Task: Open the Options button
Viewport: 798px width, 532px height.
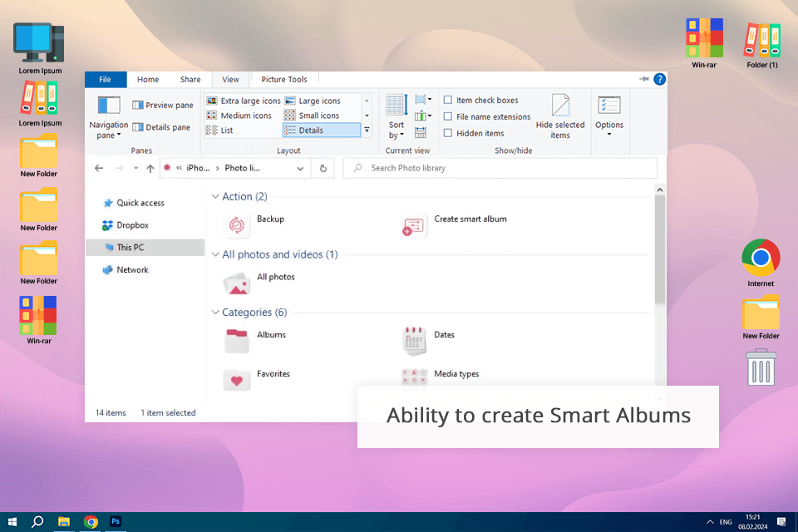Action: point(609,116)
